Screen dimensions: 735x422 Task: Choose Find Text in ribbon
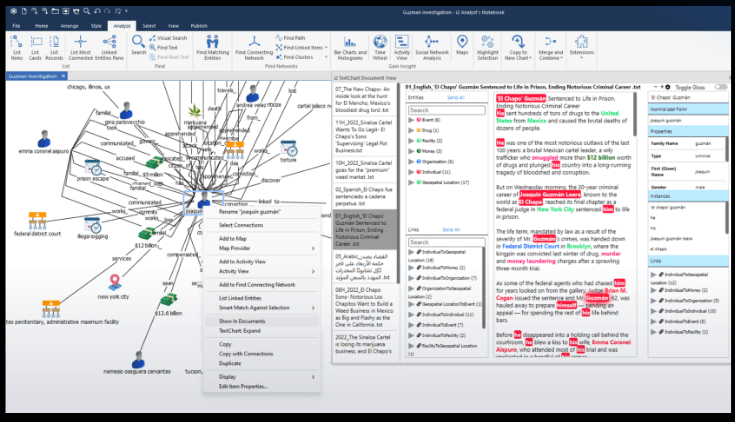(x=164, y=47)
